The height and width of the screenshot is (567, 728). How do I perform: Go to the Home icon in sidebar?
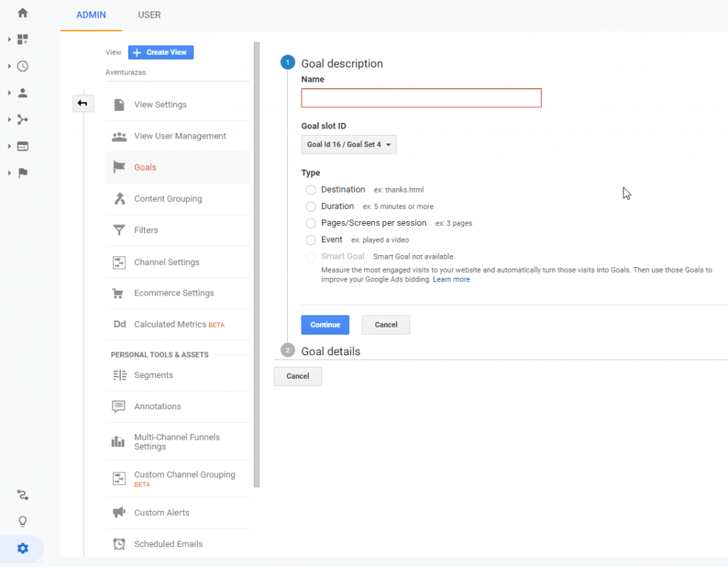(22, 13)
